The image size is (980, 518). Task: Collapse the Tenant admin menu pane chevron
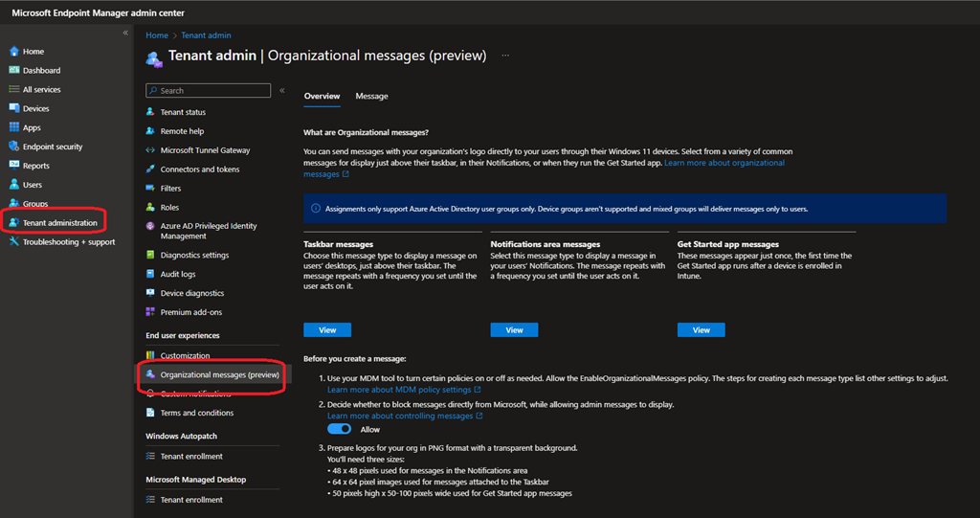281,91
